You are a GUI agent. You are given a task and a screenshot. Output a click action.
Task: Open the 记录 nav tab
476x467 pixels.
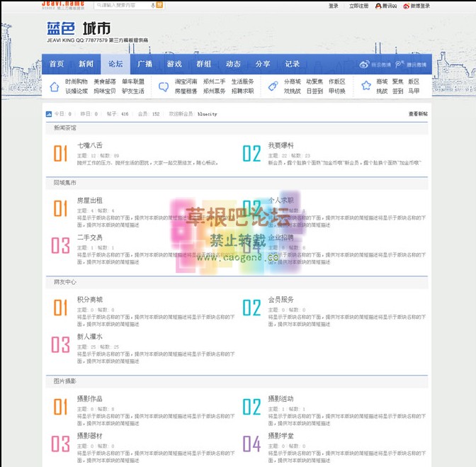[x=292, y=64]
